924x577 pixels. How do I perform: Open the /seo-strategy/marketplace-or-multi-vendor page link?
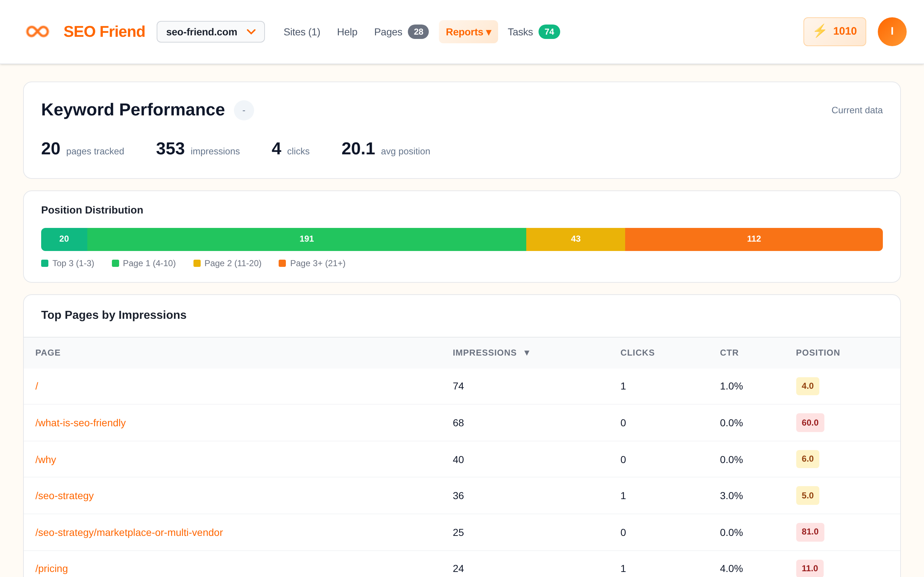pyautogui.click(x=129, y=532)
